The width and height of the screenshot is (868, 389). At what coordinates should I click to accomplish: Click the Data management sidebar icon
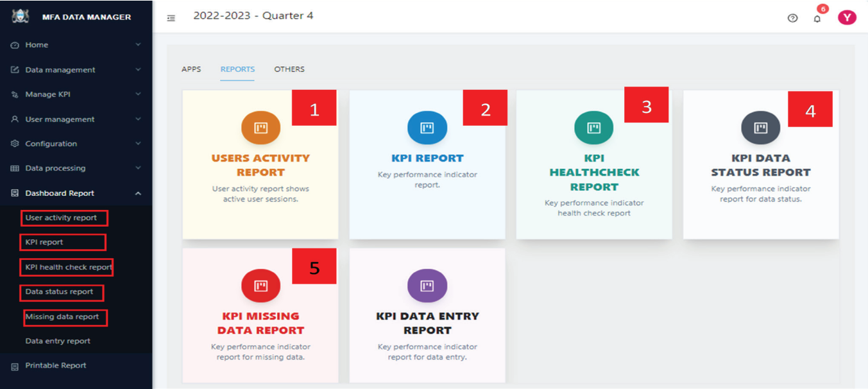(15, 70)
